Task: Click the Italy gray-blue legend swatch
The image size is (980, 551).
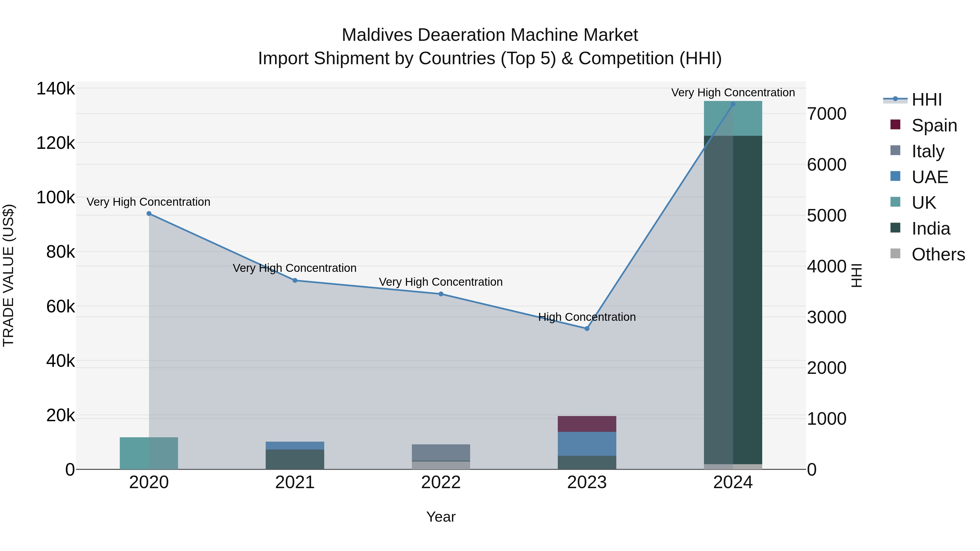Action: pos(896,150)
